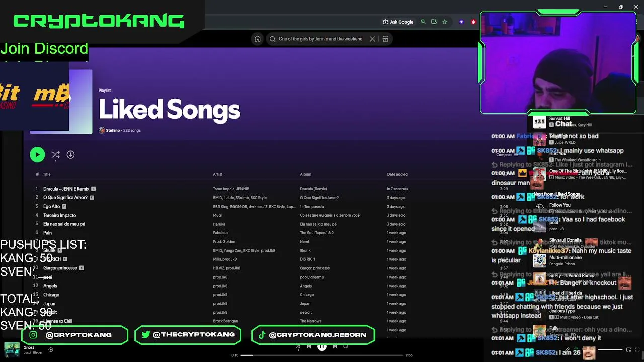644x362 pixels.
Task: Go to previous track in player bar
Action: (309, 346)
